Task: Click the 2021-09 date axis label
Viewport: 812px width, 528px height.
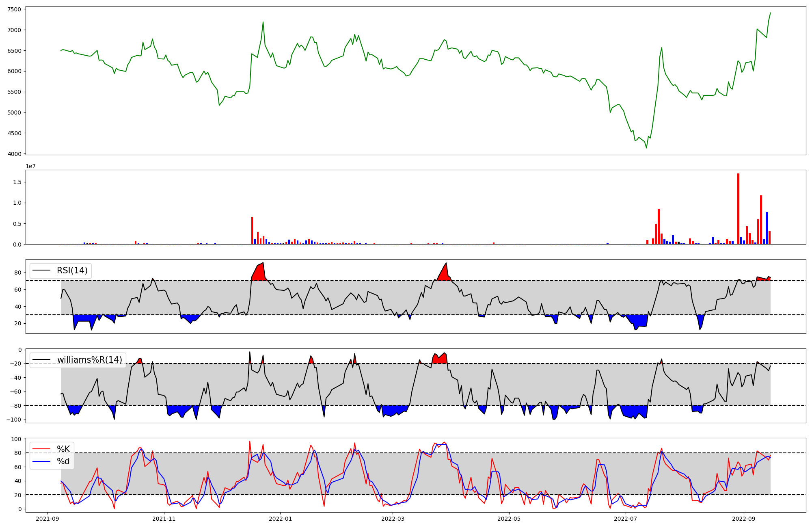Action: (48, 519)
